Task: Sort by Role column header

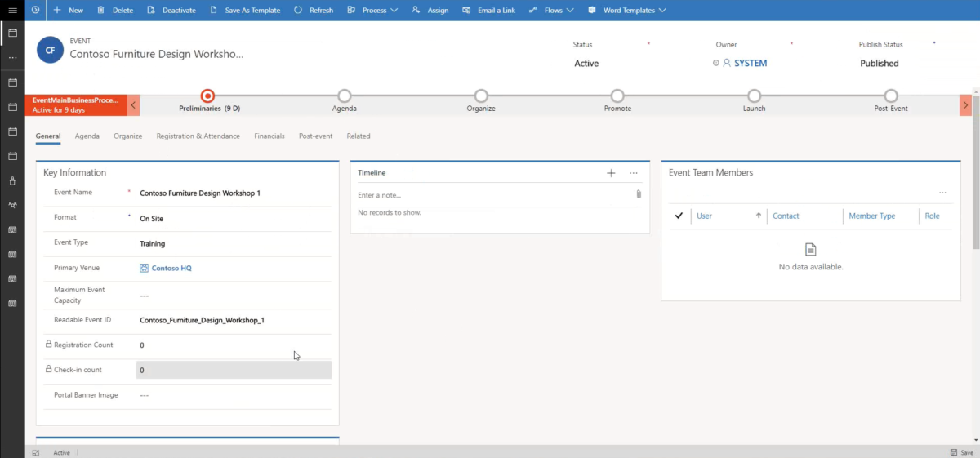Action: coord(932,216)
